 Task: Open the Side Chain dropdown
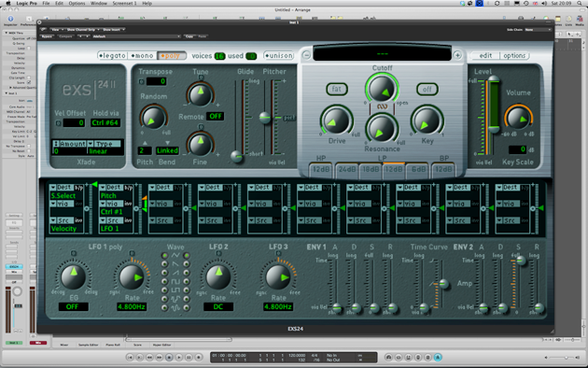click(x=539, y=29)
